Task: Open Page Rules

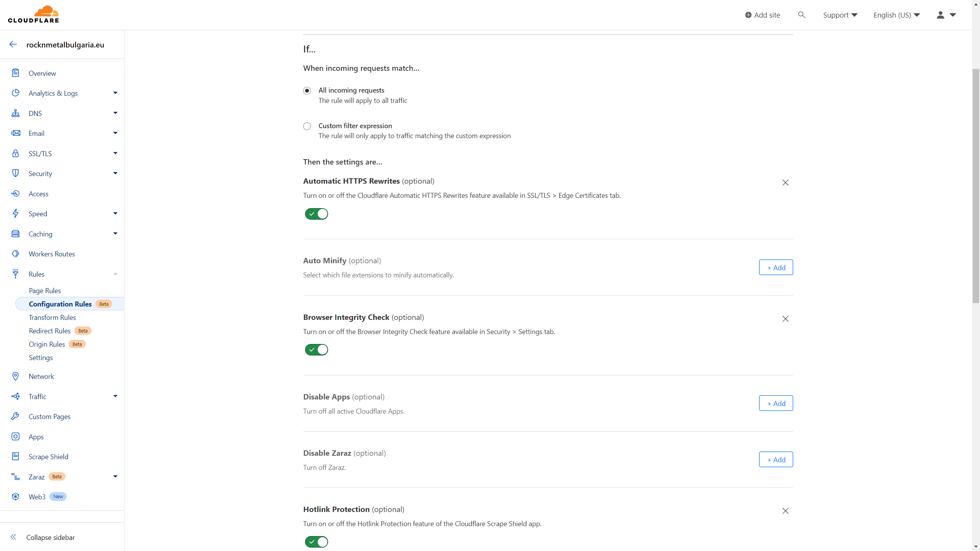Action: tap(44, 290)
